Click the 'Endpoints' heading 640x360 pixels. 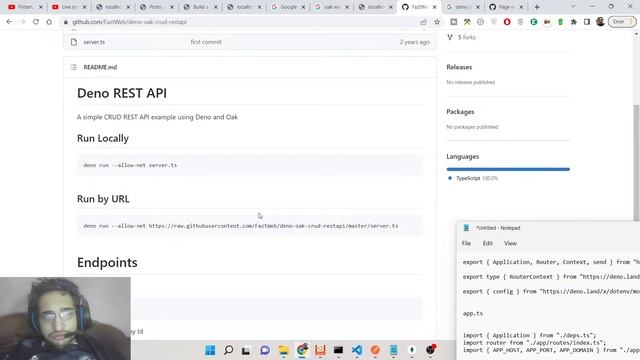[107, 262]
